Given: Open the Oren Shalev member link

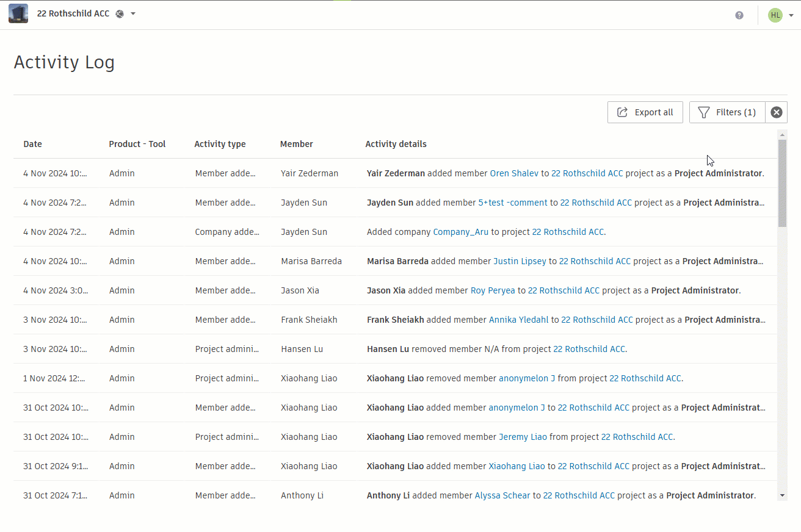Looking at the screenshot, I should (514, 173).
